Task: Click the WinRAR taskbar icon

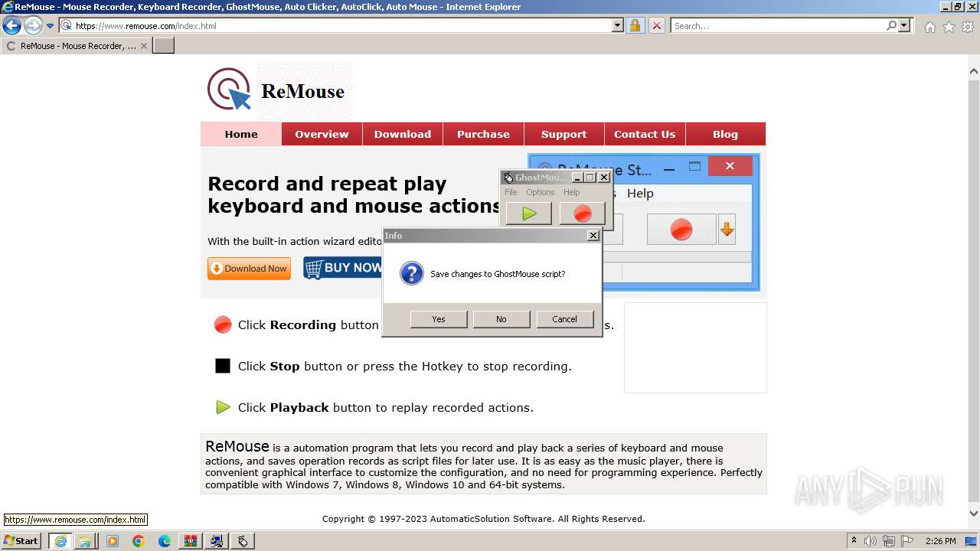Action: click(191, 541)
